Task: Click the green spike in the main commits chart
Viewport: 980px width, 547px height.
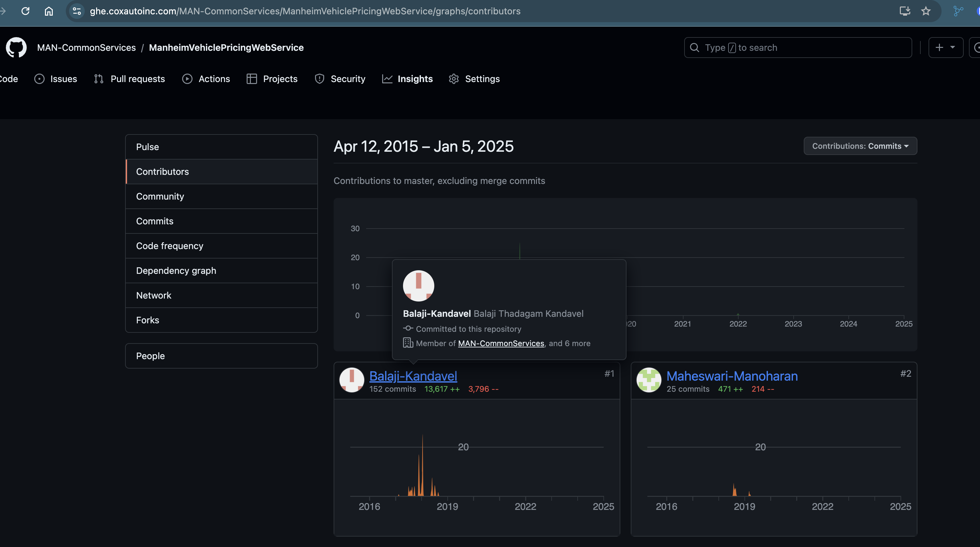Action: (x=520, y=251)
